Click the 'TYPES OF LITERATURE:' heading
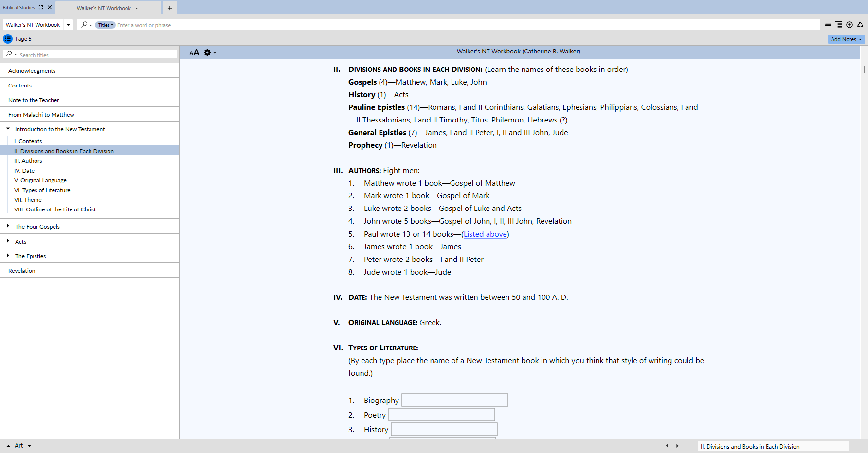Viewport: 868px width, 453px height. (x=383, y=348)
